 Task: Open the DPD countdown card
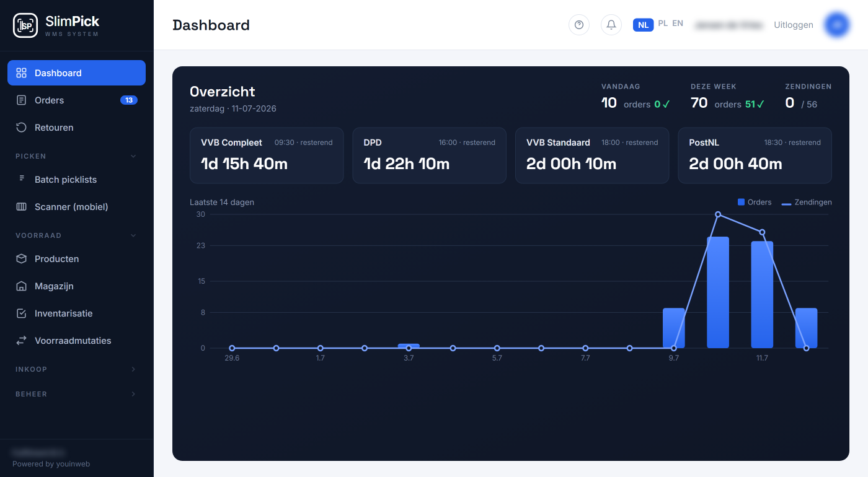tap(429, 155)
